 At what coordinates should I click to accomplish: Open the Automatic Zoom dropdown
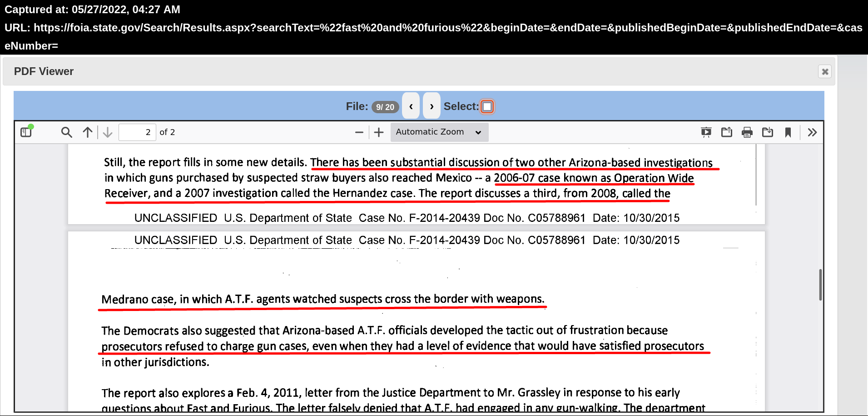pos(439,132)
